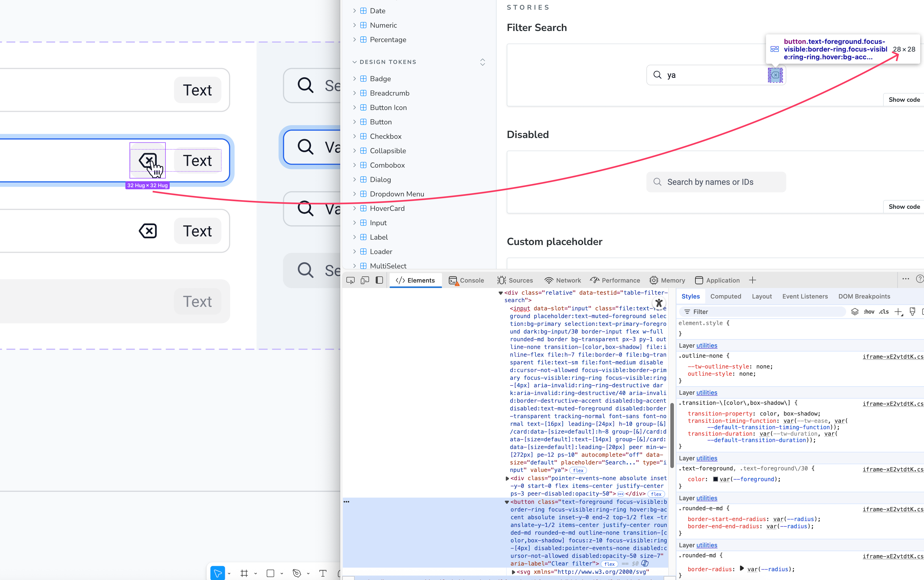Open the Performance tab
The image size is (924, 580).
(615, 280)
